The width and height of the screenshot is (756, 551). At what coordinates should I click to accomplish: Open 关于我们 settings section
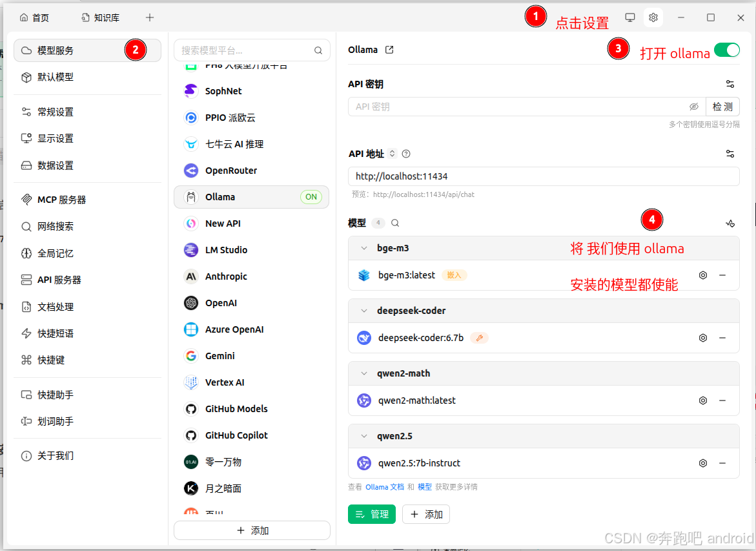pyautogui.click(x=87, y=455)
